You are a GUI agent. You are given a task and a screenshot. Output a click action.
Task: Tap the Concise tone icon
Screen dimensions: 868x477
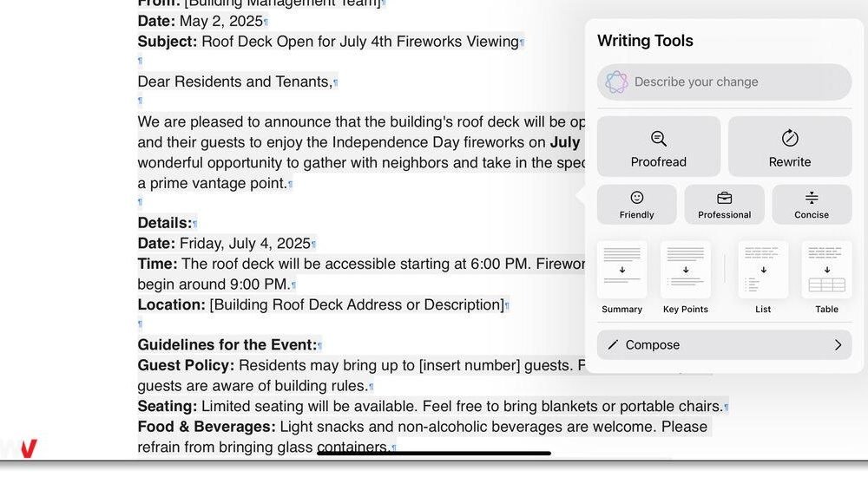click(812, 198)
